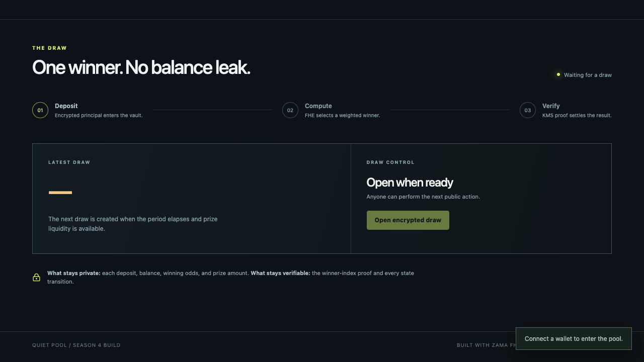This screenshot has height=362, width=644.
Task: Click the 'Deposit' step title
Action: (x=66, y=106)
